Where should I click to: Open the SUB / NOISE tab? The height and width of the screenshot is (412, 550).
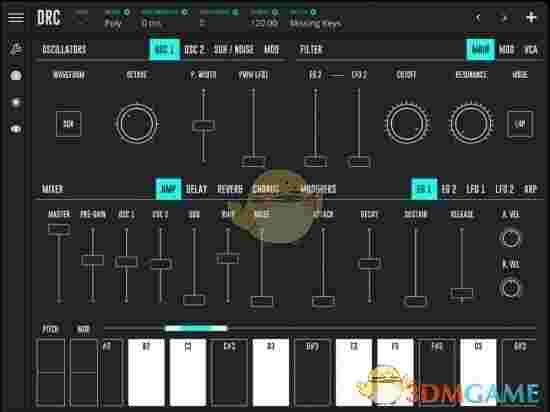click(234, 49)
